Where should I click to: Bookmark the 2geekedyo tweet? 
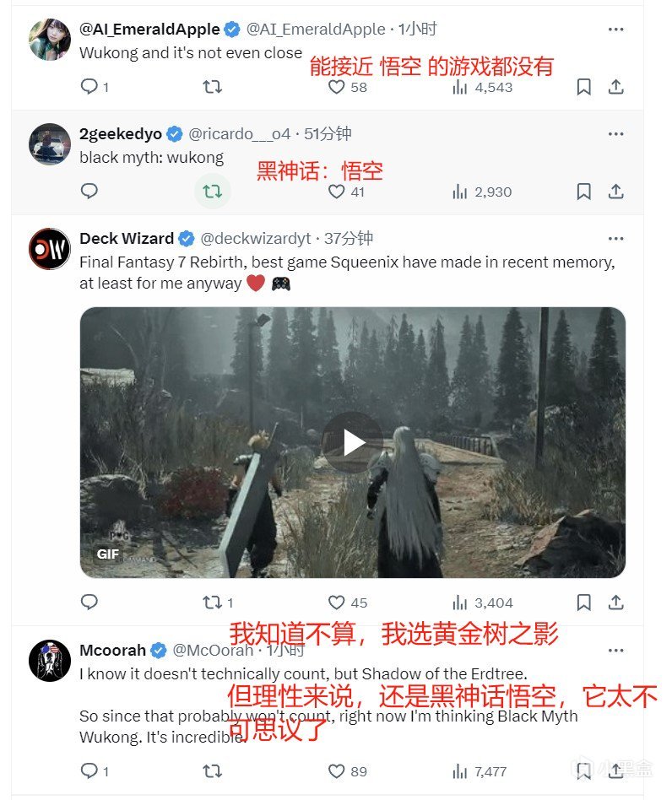(x=583, y=192)
